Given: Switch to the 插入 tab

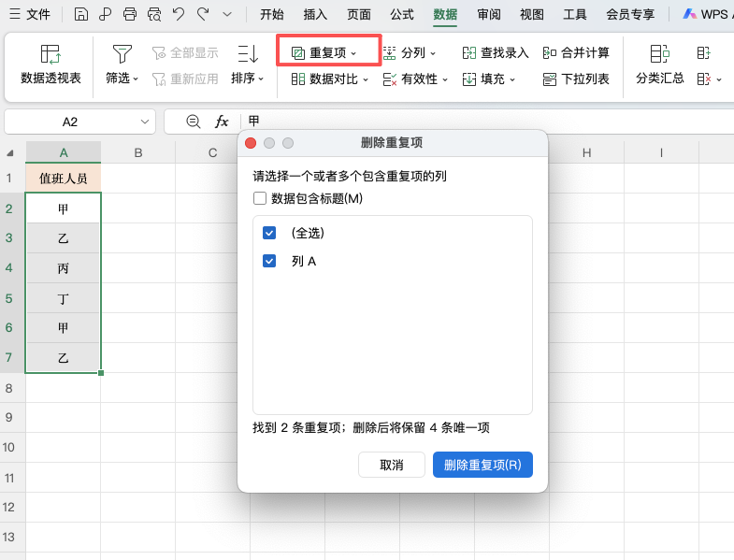Looking at the screenshot, I should tap(315, 15).
